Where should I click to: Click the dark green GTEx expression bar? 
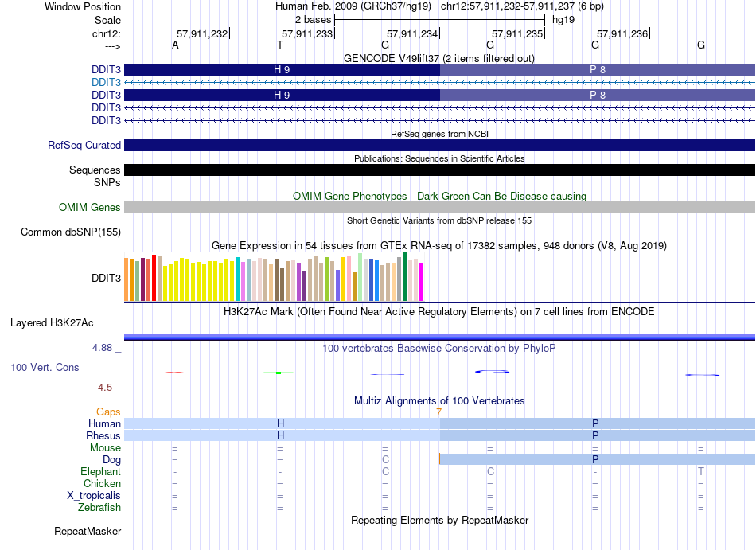pos(404,276)
